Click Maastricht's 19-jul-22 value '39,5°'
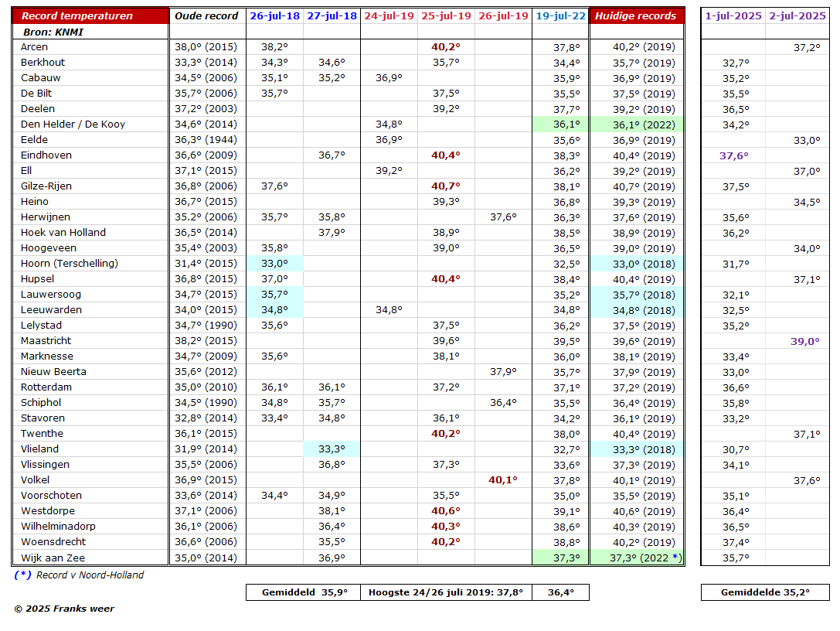This screenshot has width=840, height=631. click(566, 342)
